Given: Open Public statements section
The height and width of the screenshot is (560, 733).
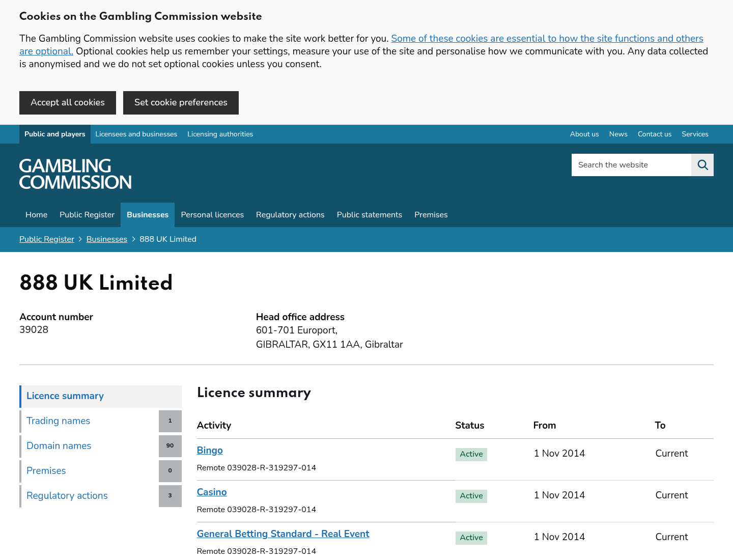Looking at the screenshot, I should pyautogui.click(x=370, y=215).
